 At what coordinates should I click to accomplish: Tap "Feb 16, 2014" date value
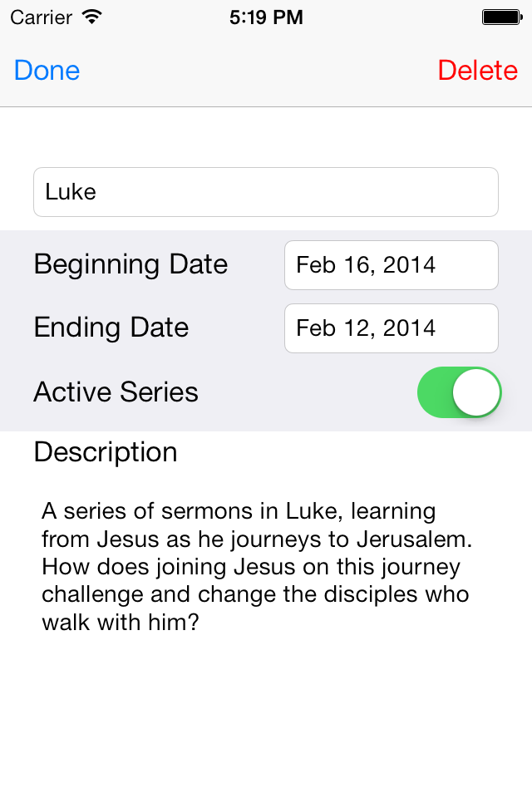click(366, 265)
